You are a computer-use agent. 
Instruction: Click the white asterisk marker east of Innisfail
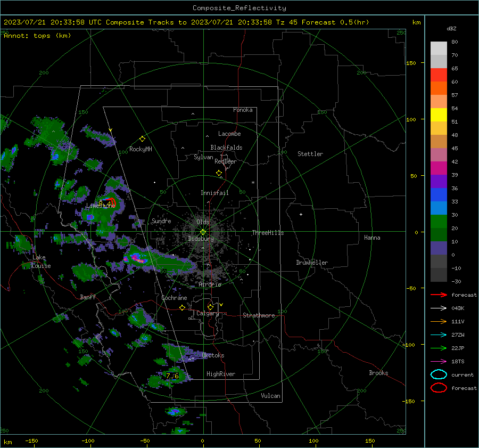click(x=253, y=183)
